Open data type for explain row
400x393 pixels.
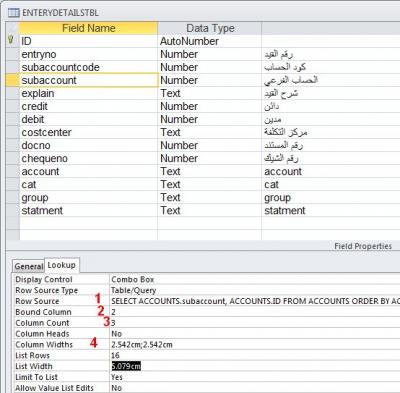(x=210, y=93)
